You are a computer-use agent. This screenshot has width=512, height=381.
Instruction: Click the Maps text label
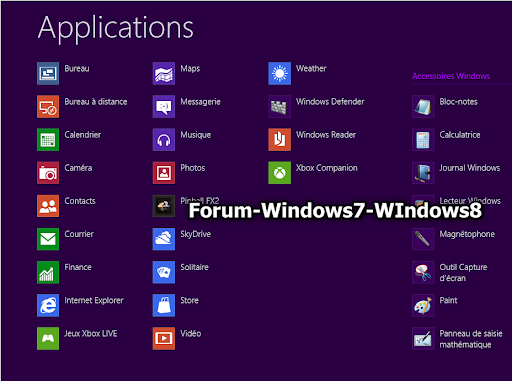pos(190,69)
